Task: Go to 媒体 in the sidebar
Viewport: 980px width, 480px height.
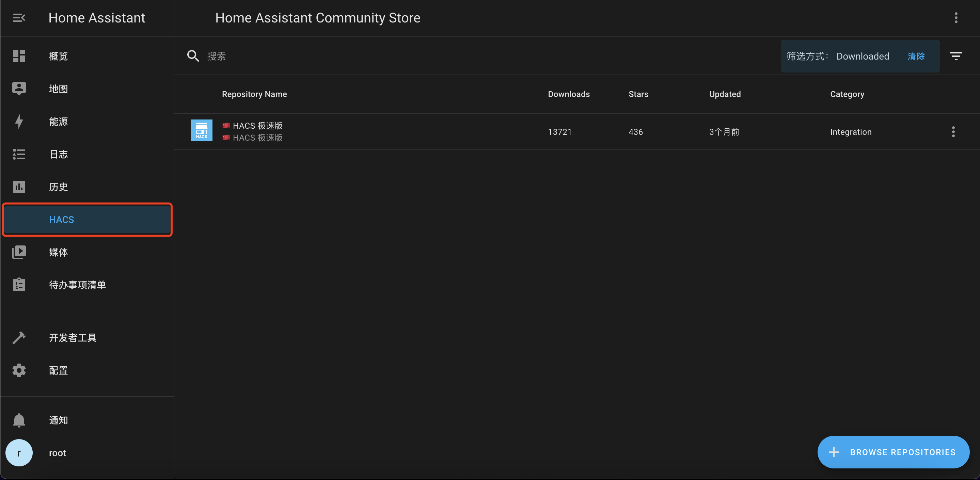Action: tap(58, 253)
